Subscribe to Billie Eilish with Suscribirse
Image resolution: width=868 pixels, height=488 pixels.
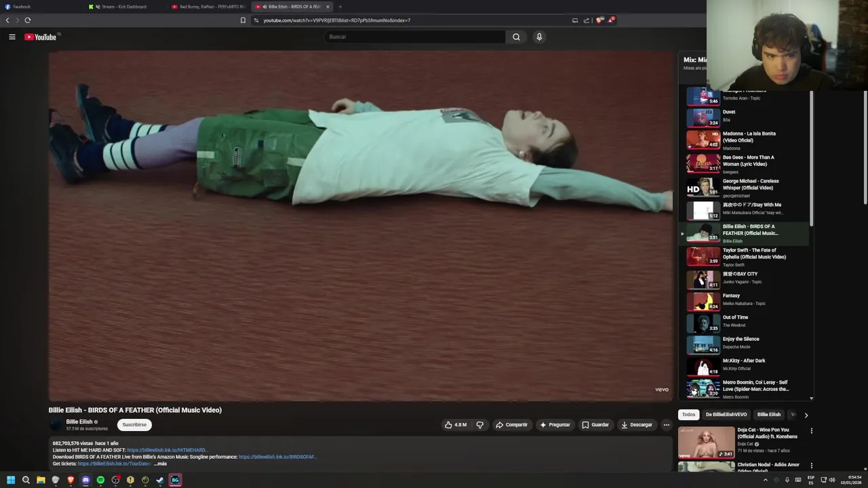[x=134, y=425]
